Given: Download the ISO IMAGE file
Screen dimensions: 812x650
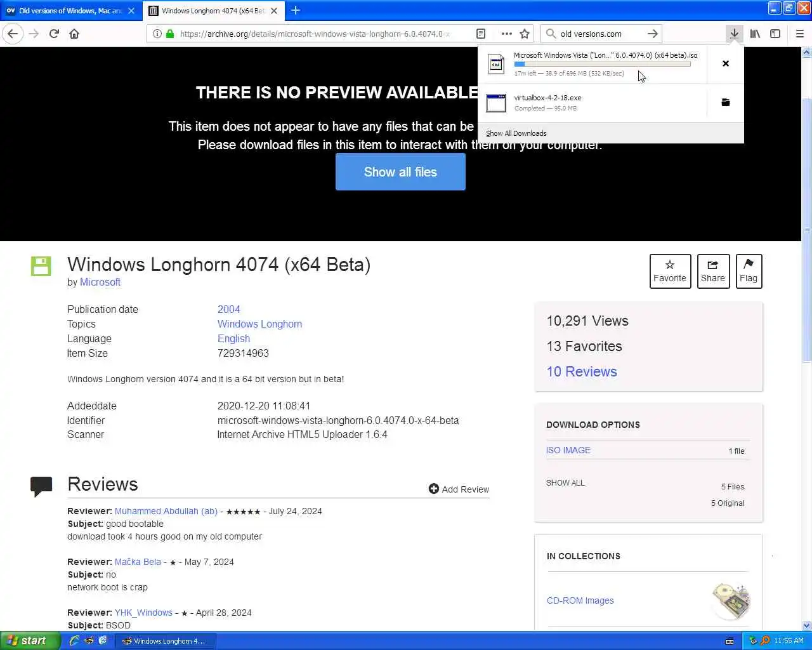Looking at the screenshot, I should pos(568,450).
